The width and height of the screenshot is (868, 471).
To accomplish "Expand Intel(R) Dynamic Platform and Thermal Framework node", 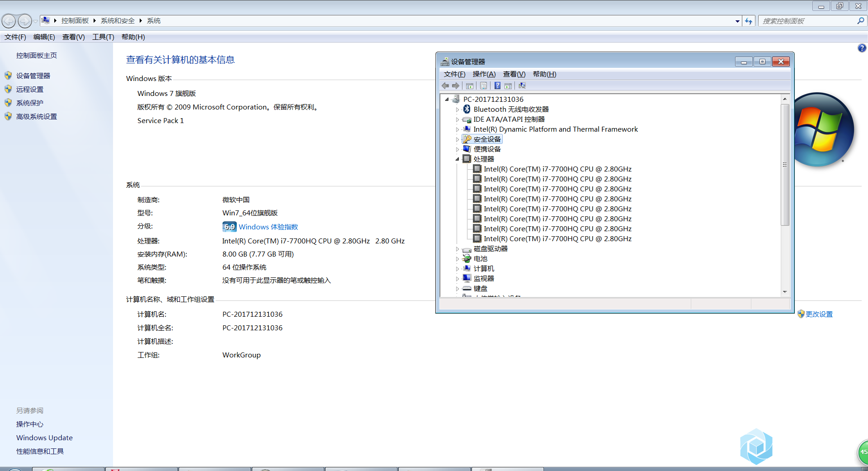I will click(x=457, y=129).
